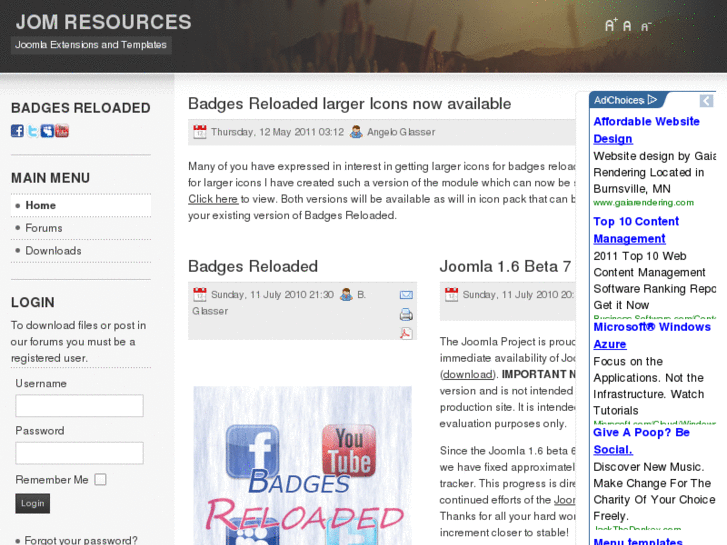Open the MySpace badge icon
The height and width of the screenshot is (545, 727).
(47, 131)
